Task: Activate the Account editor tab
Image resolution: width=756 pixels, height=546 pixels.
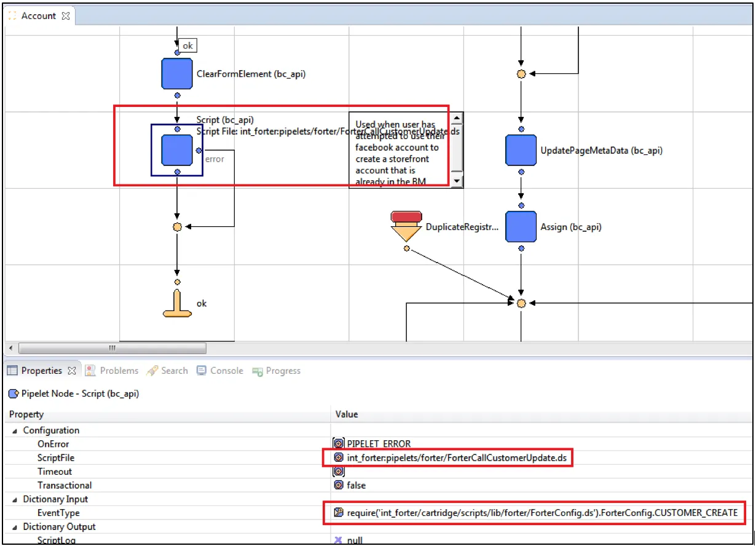Action: click(38, 16)
